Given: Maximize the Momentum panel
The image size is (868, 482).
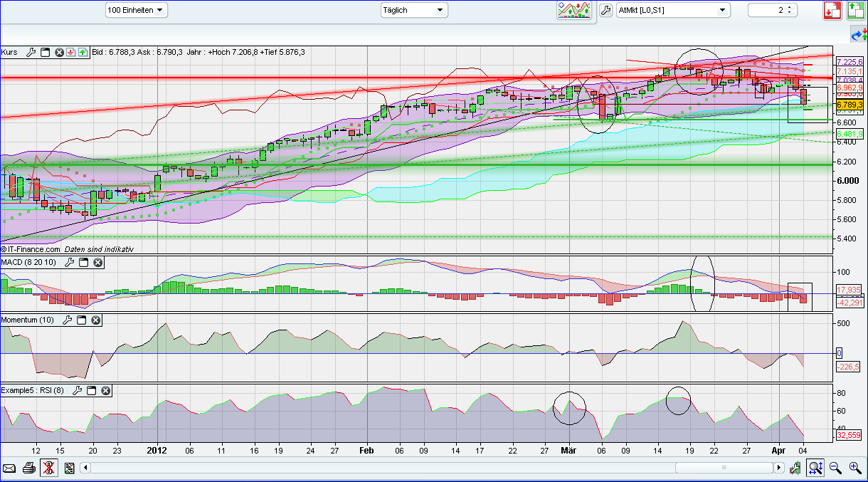Looking at the screenshot, I should click(x=82, y=320).
